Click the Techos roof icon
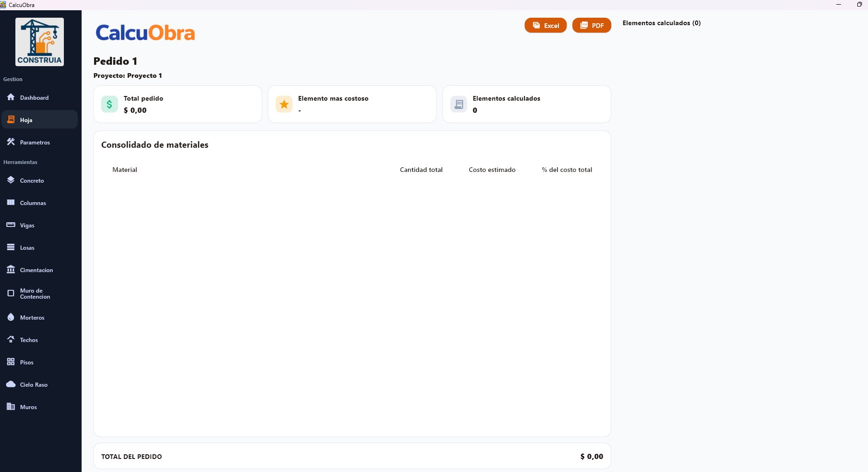Viewport: 868px width, 472px height. click(x=11, y=339)
